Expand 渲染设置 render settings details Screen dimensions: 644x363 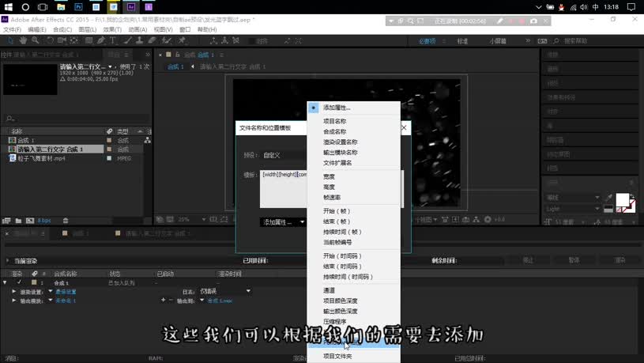click(14, 291)
